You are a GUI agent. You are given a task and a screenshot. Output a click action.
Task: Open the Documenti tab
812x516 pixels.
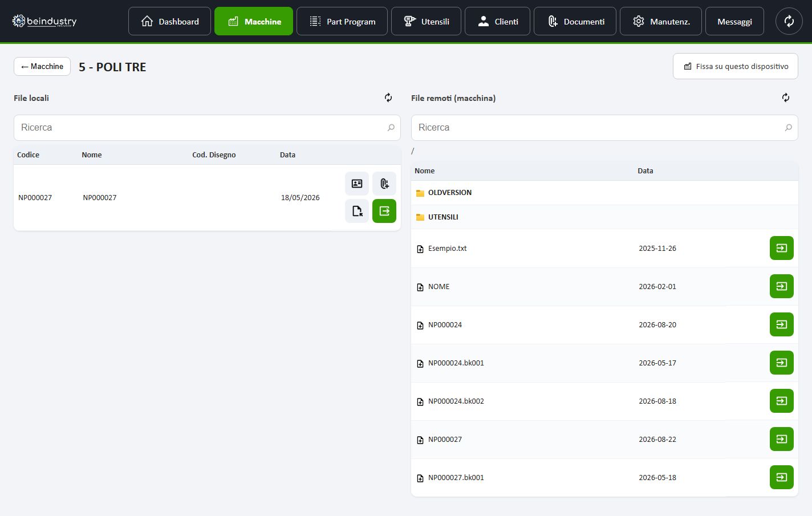pyautogui.click(x=575, y=21)
